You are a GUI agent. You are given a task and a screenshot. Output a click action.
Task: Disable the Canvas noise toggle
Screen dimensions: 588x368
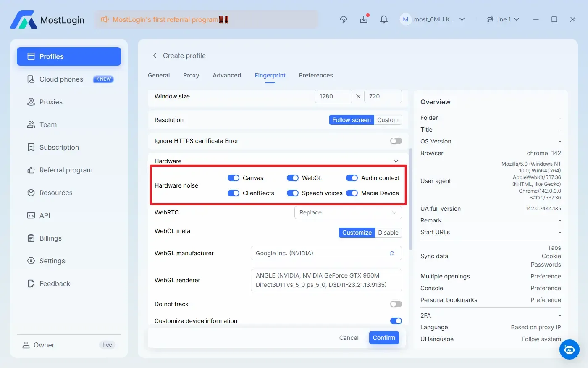pyautogui.click(x=233, y=178)
